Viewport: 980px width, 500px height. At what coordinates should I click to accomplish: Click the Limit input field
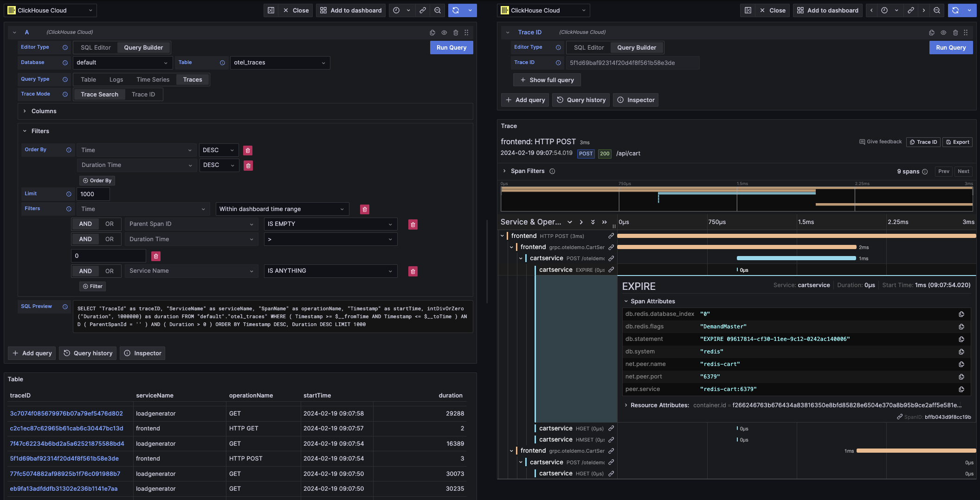(93, 194)
